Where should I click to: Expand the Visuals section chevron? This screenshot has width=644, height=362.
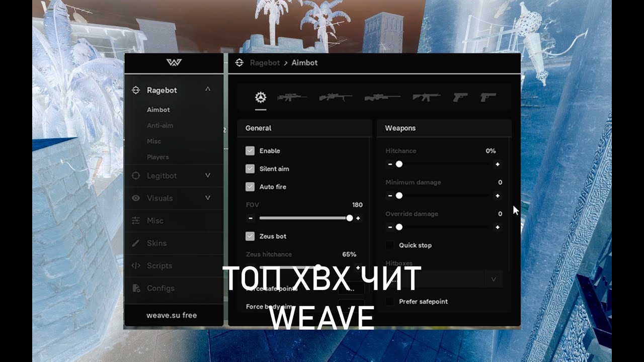(208, 198)
